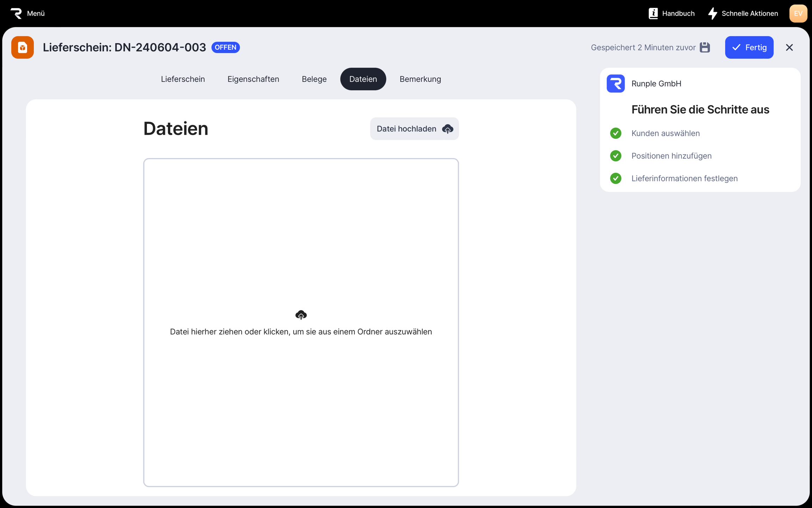Open the Handbuch book icon

pos(653,13)
